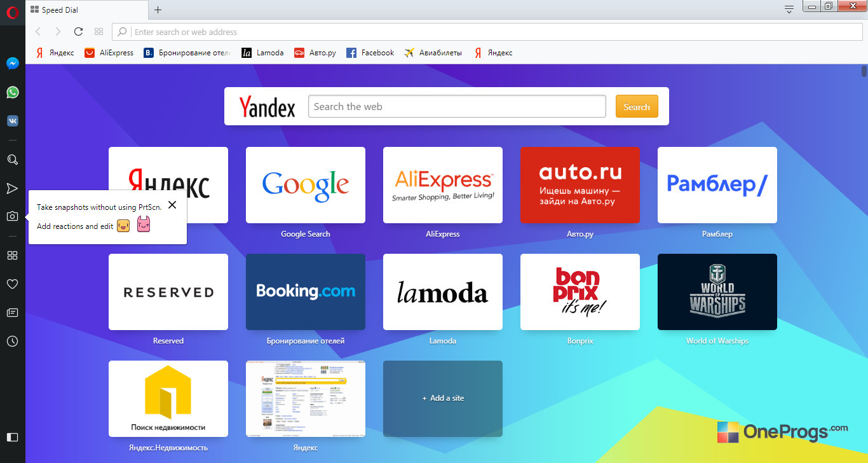Open the first Яндекс bookmark in the bookmarks bar
The height and width of the screenshot is (463, 868).
point(55,53)
